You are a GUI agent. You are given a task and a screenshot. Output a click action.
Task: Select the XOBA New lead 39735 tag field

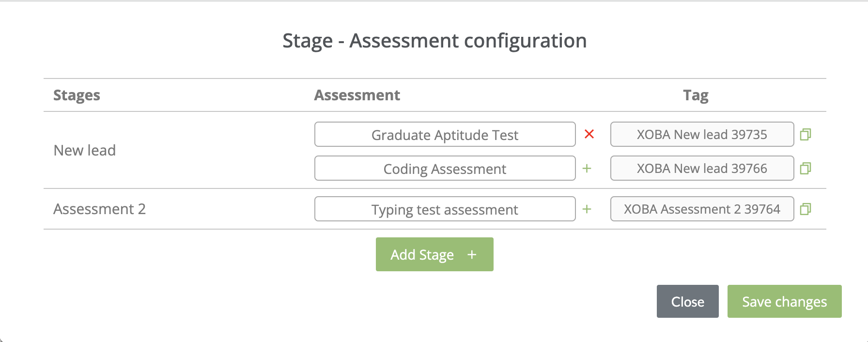[702, 134]
